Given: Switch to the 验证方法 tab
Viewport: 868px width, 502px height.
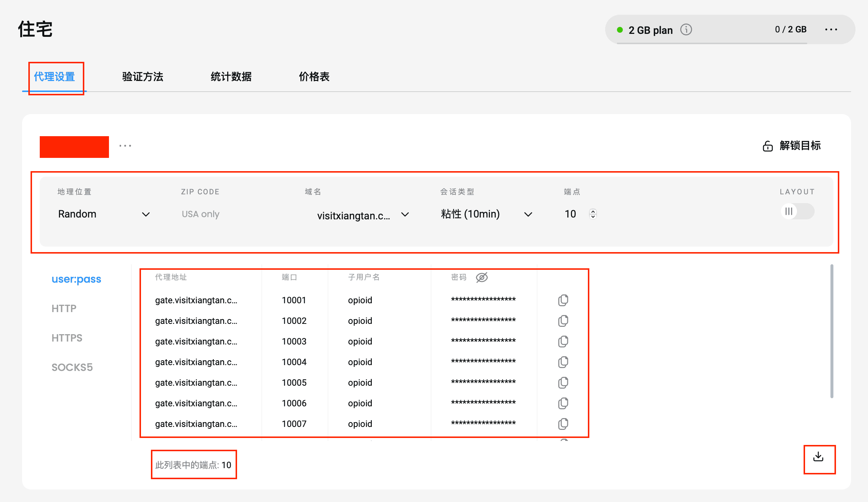Looking at the screenshot, I should click(143, 77).
